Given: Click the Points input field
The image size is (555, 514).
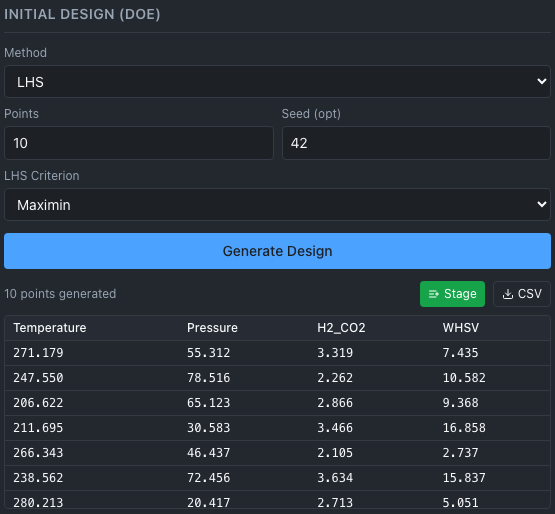Looking at the screenshot, I should pyautogui.click(x=139, y=143).
